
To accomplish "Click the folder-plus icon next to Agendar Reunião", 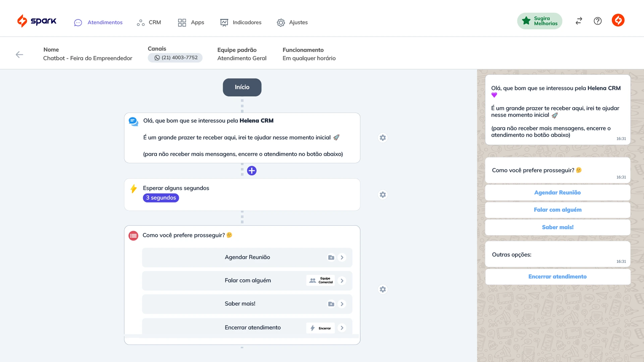I will click(x=331, y=257).
